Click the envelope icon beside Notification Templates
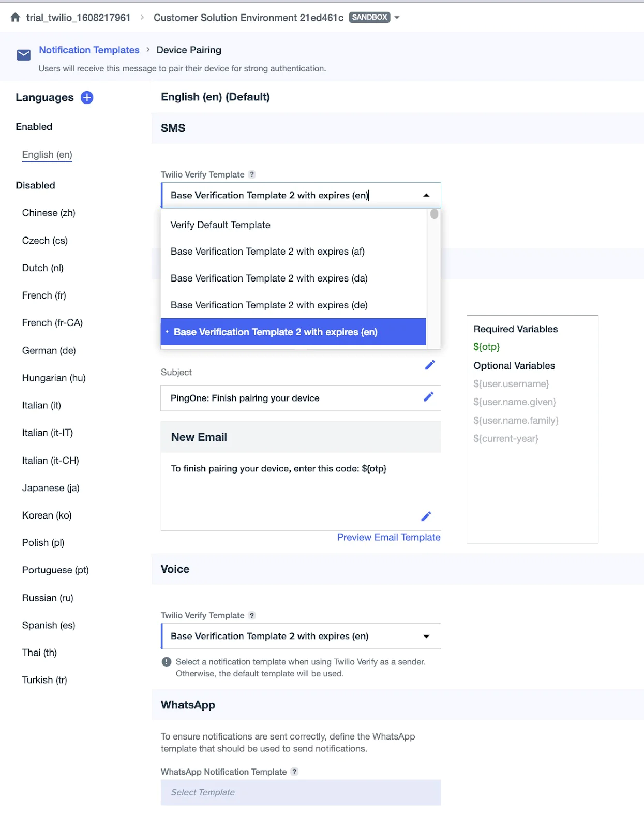 point(23,54)
